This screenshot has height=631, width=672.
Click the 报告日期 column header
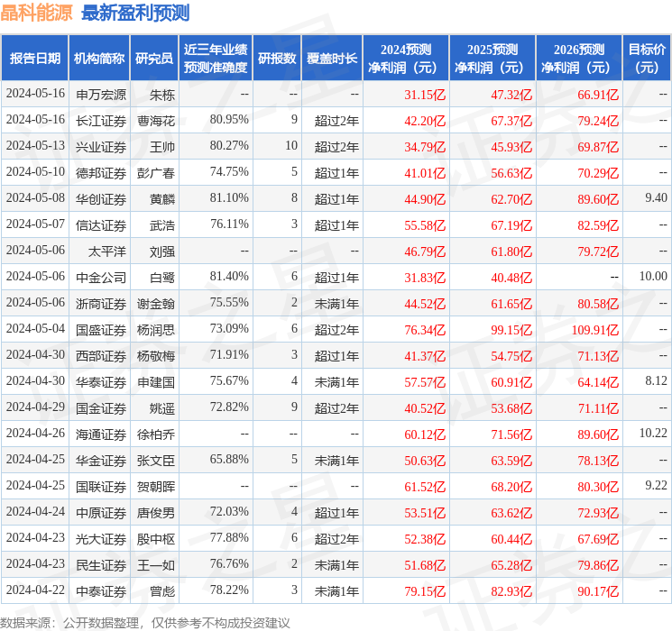coord(34,58)
